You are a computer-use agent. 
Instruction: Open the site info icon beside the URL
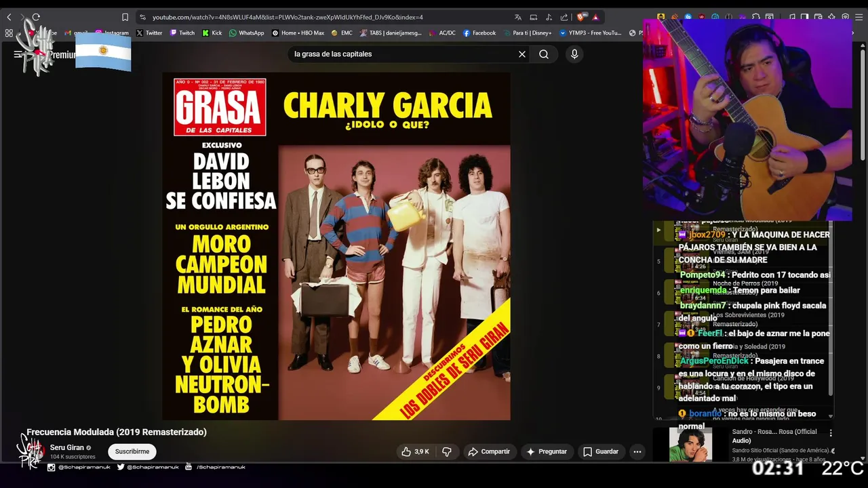point(142,17)
